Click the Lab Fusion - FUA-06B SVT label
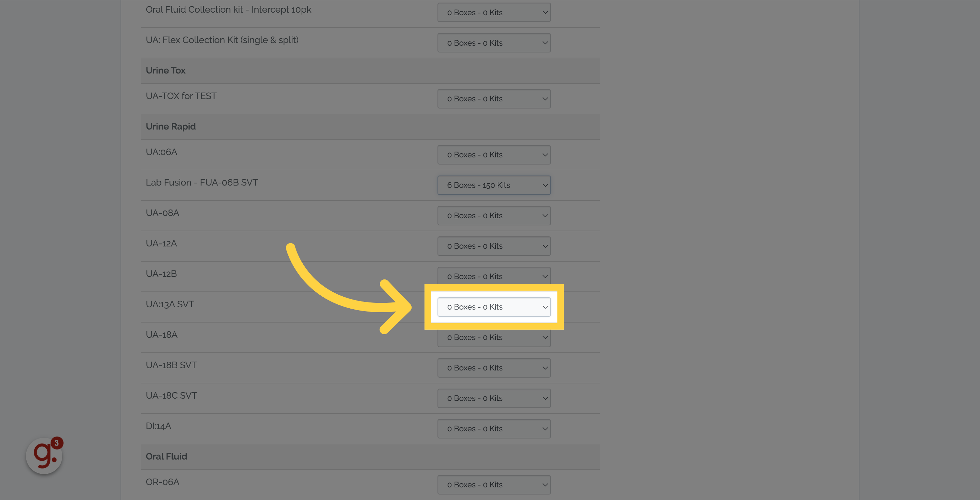 (202, 183)
